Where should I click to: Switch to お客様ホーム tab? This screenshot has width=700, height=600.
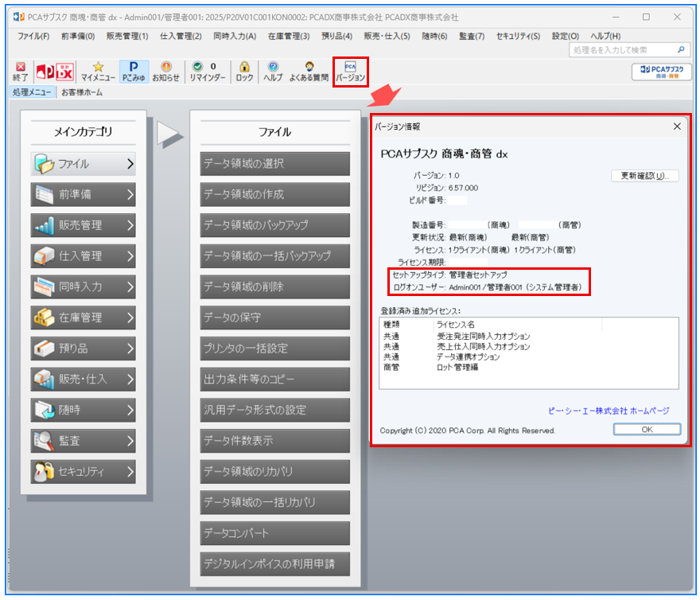click(x=82, y=92)
